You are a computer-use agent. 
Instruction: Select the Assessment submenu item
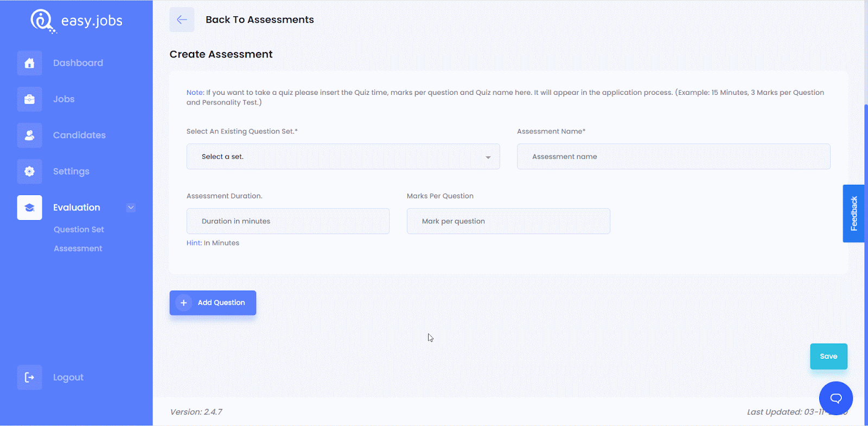pyautogui.click(x=78, y=249)
